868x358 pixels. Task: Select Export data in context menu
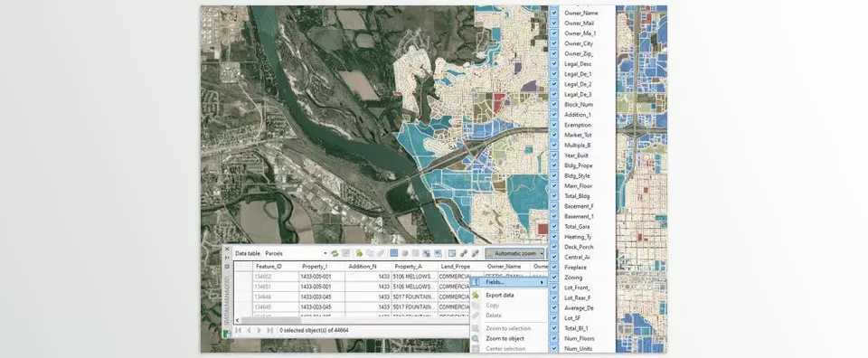(x=500, y=295)
